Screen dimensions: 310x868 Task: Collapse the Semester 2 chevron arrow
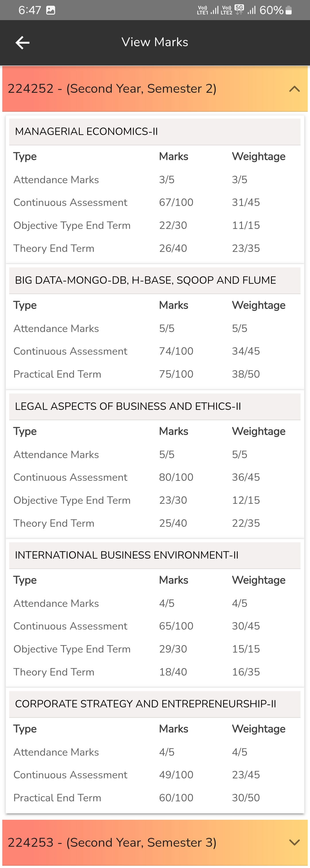coord(294,89)
